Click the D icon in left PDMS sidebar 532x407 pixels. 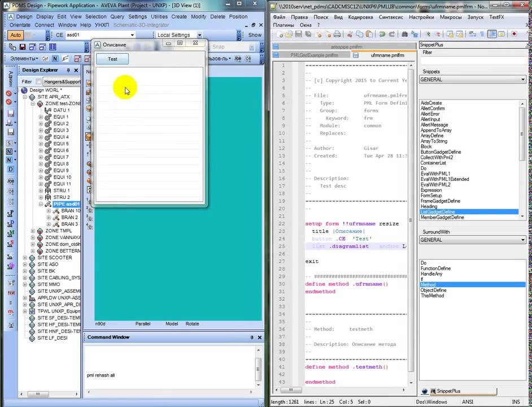click(11, 169)
